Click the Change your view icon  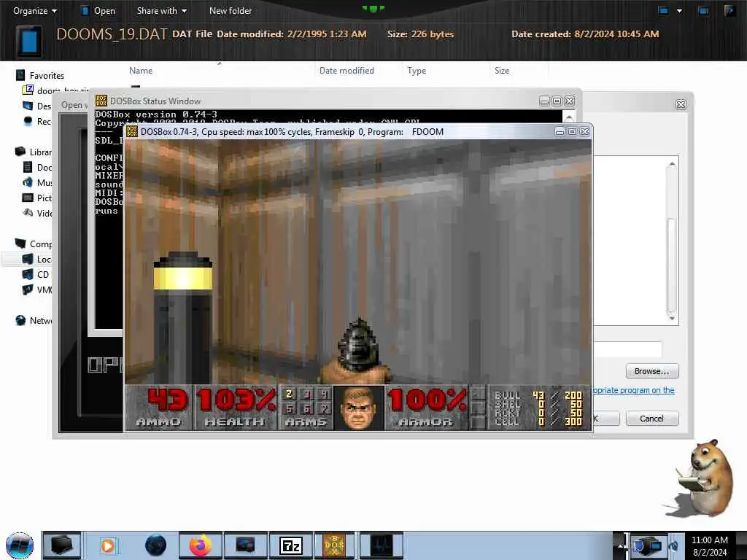(x=663, y=10)
